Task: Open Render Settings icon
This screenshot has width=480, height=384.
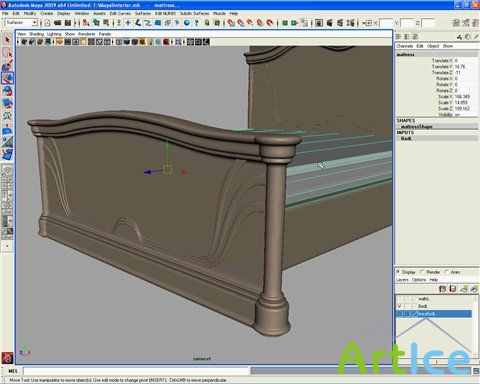Action: click(x=350, y=23)
